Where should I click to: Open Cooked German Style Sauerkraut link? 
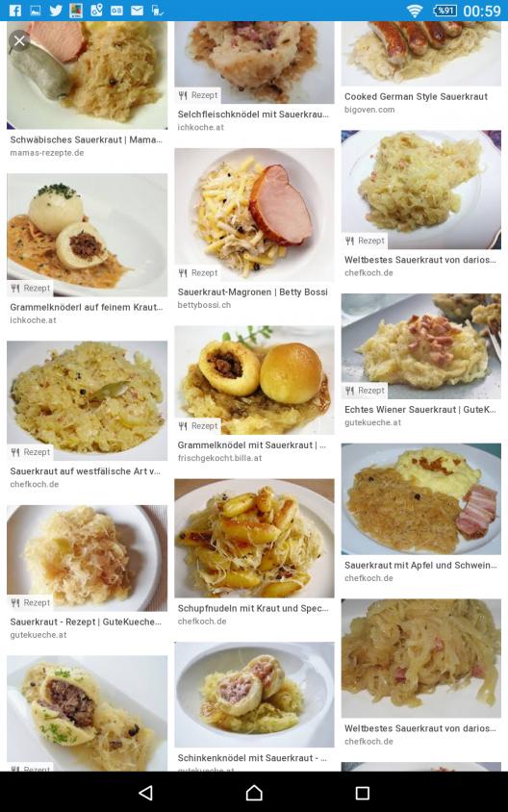click(x=416, y=96)
